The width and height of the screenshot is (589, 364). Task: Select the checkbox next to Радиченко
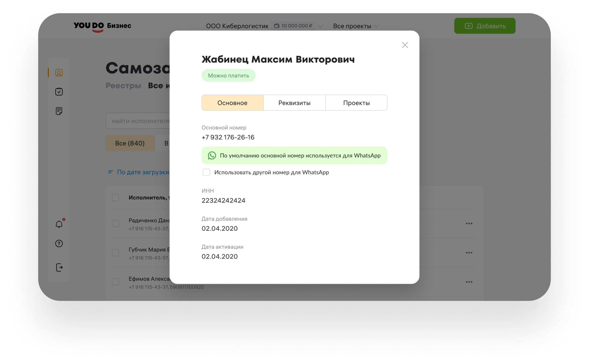[x=115, y=224]
